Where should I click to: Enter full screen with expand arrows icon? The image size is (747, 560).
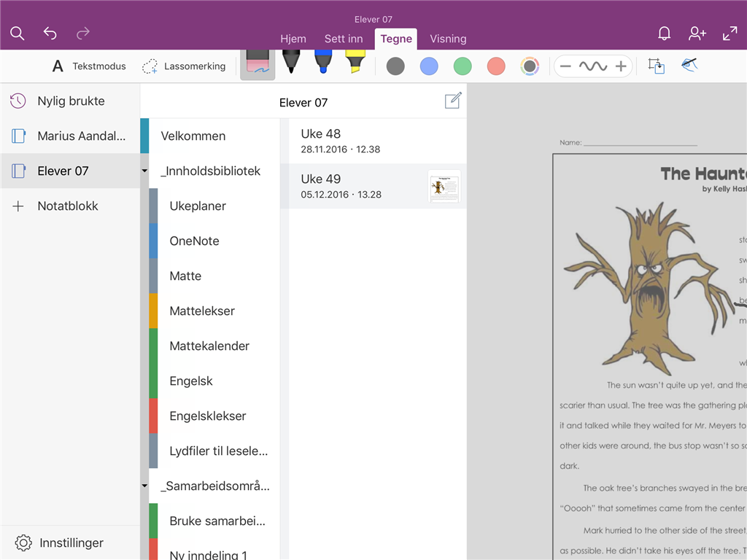coord(729,34)
